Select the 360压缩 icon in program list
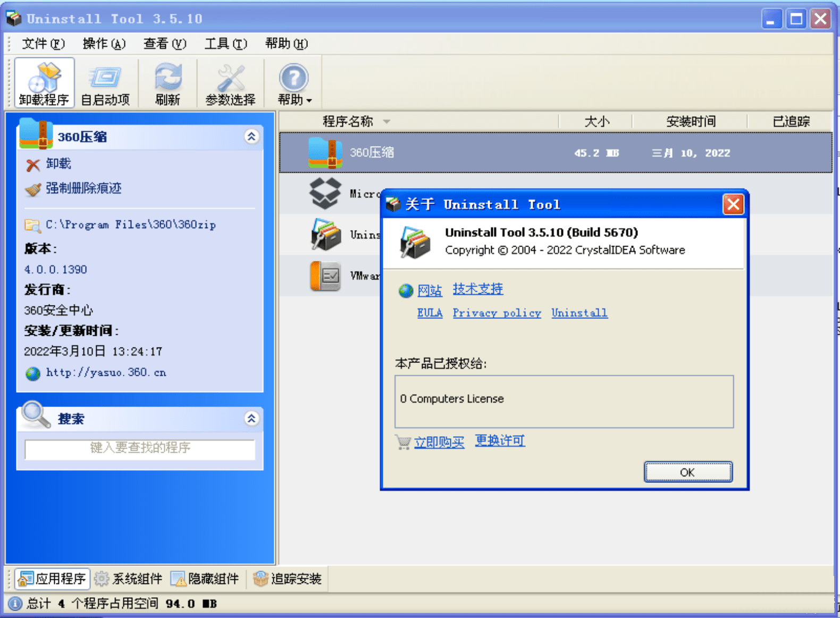This screenshot has width=840, height=618. 325,153
